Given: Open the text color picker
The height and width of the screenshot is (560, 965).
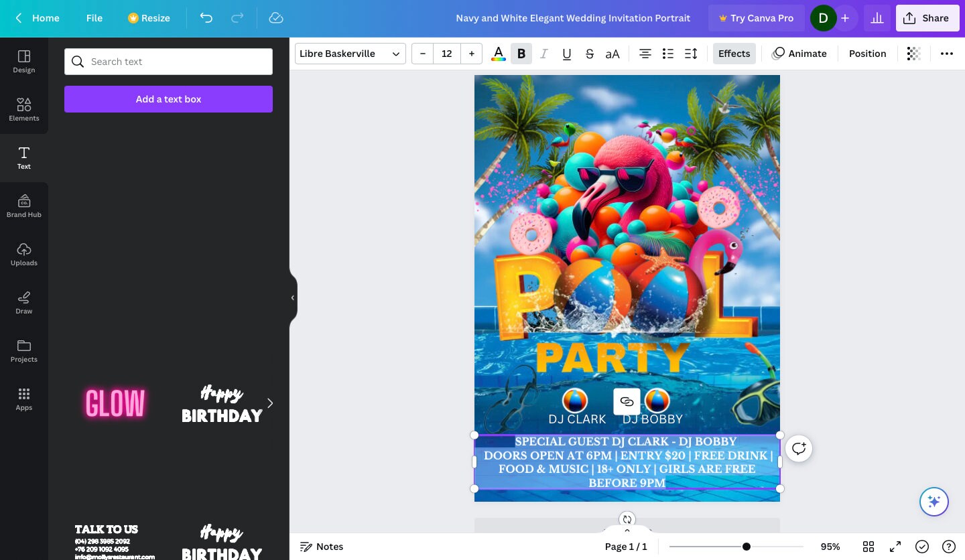Looking at the screenshot, I should 498,54.
